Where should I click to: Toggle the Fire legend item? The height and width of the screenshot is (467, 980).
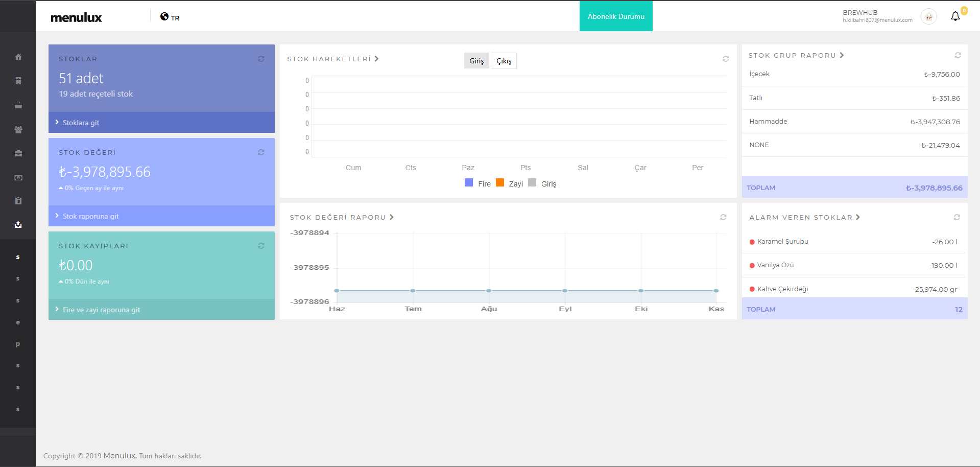click(477, 183)
